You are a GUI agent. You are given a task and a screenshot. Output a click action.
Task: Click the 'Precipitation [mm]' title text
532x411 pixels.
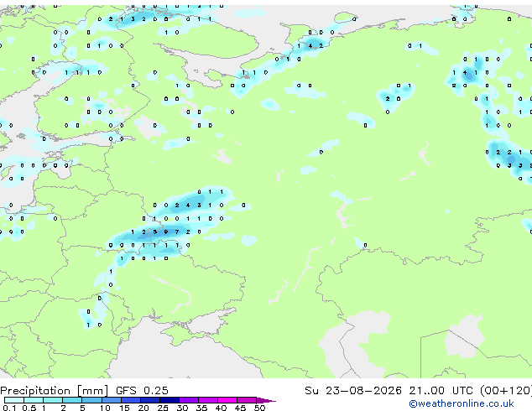point(55,391)
